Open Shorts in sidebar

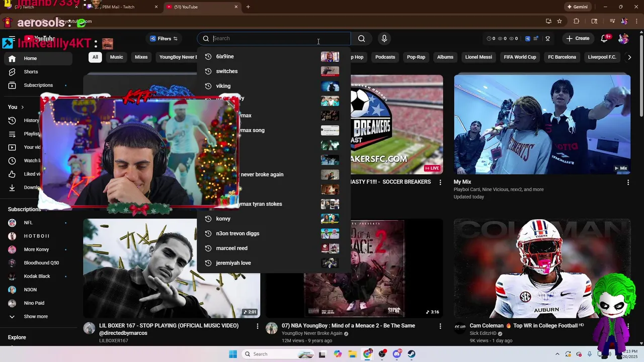point(38,72)
